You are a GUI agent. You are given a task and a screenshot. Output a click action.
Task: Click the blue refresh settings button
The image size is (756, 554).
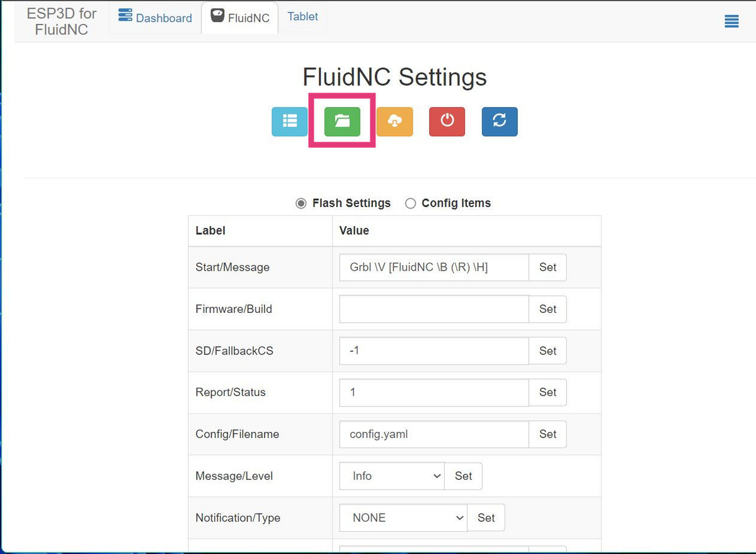click(500, 122)
